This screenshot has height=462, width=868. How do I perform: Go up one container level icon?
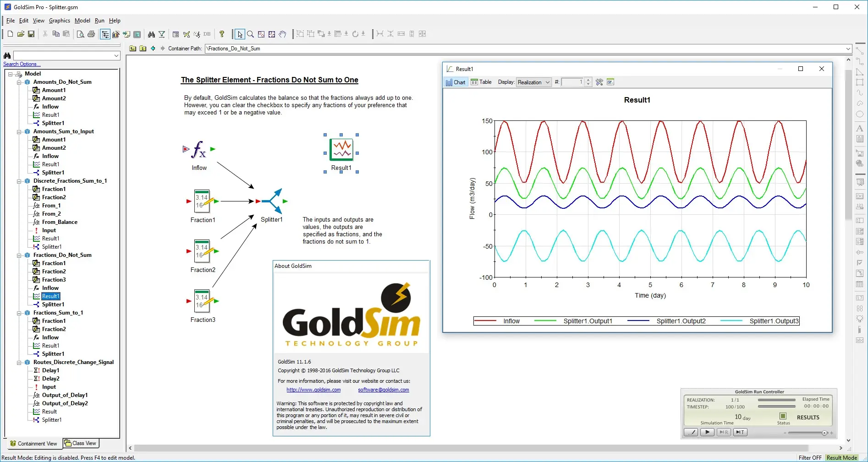(x=132, y=49)
